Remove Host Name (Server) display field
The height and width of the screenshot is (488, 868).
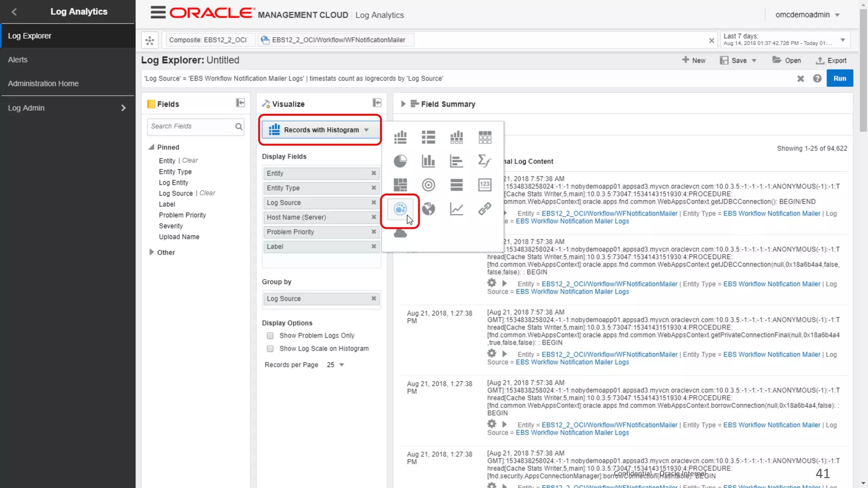(374, 217)
